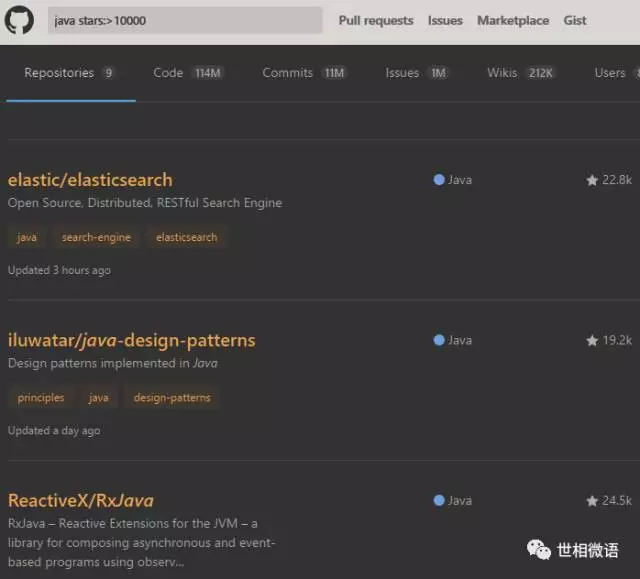Click the star icon for ReactiveX/RxJava
This screenshot has width=640, height=579.
coord(592,501)
